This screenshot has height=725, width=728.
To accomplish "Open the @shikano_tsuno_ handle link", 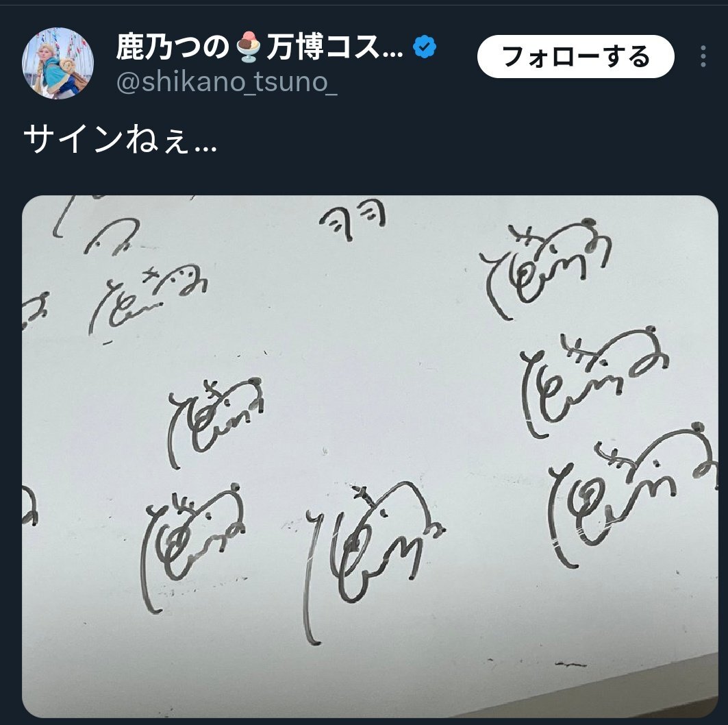I will [x=227, y=82].
